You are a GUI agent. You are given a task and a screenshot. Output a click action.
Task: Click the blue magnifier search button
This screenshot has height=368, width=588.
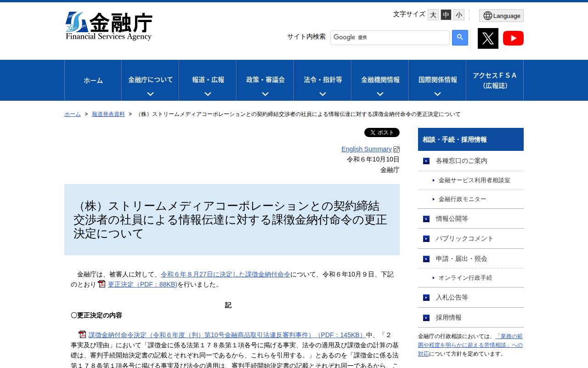(x=460, y=38)
